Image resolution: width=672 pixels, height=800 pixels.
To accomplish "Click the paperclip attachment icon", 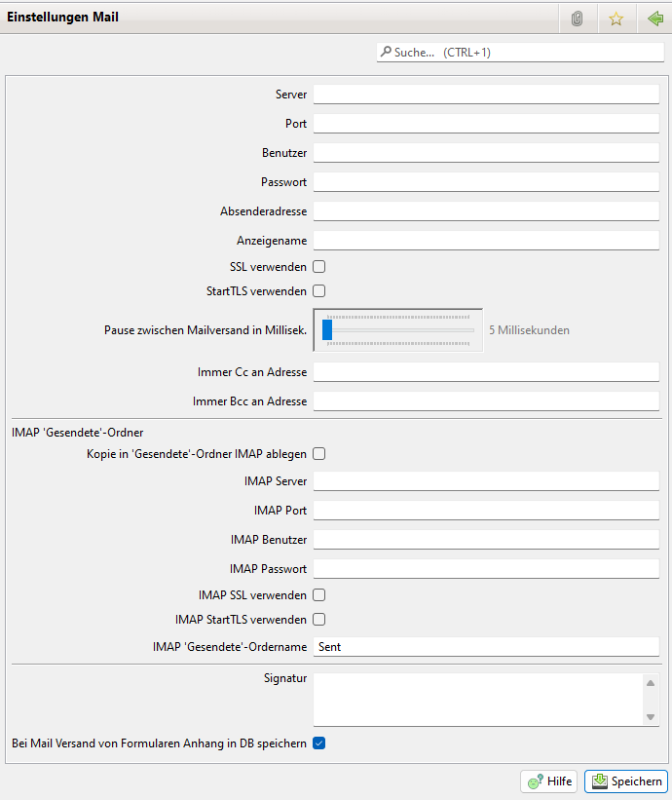I will 577,19.
